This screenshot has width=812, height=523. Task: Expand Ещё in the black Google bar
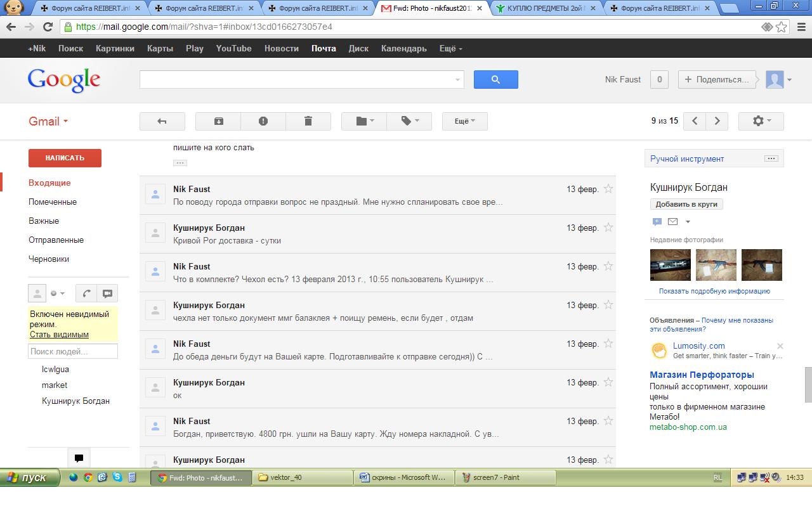[x=451, y=48]
